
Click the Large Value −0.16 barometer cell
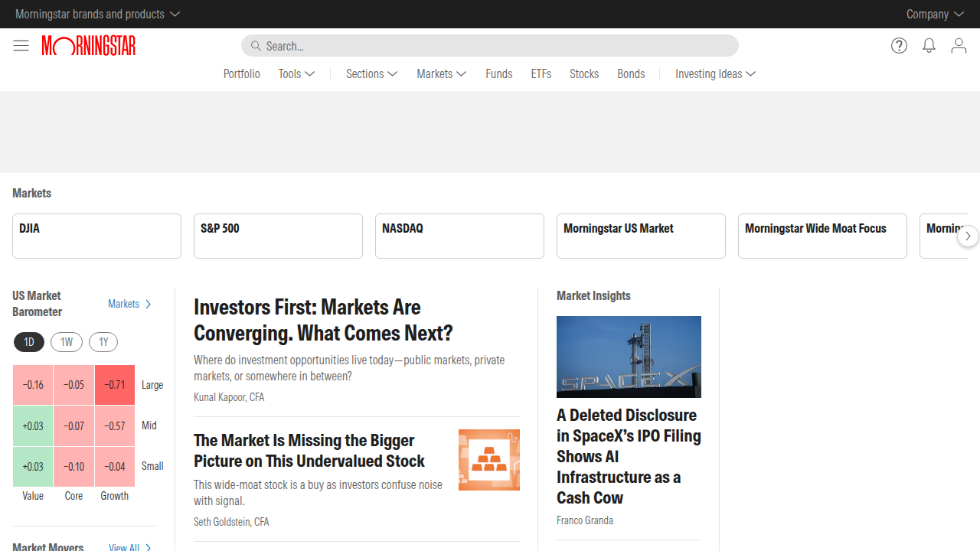tap(33, 385)
